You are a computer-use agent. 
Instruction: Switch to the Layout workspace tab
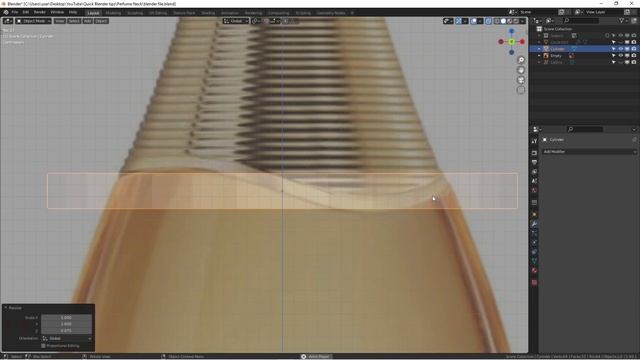(x=93, y=13)
